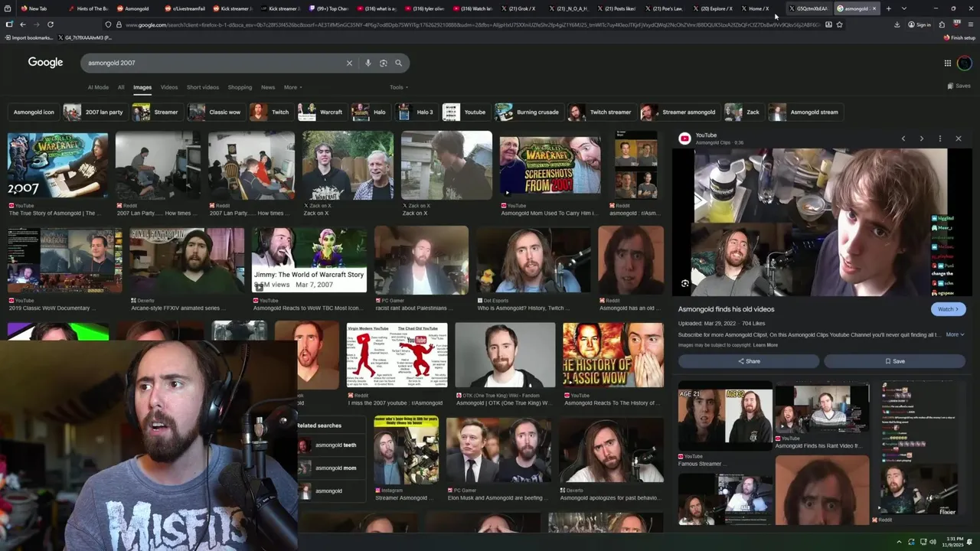Screen dimensions: 980x551
Task: Clear the search box with the X icon
Action: tap(349, 63)
